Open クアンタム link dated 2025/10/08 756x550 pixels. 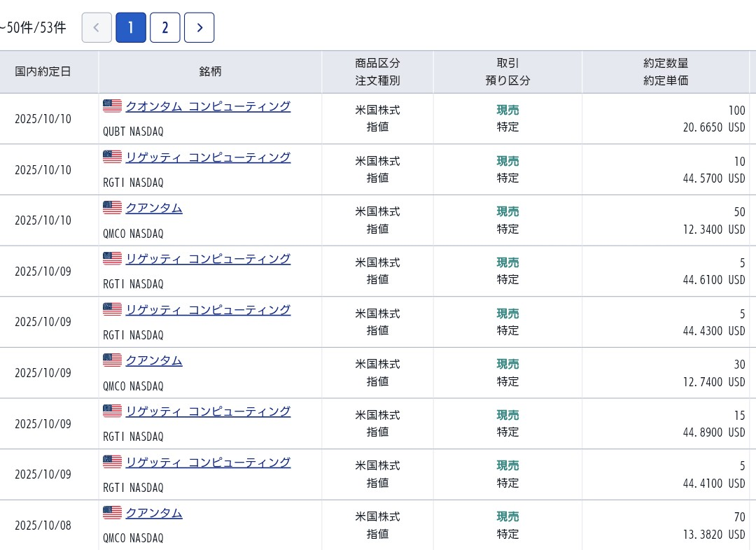point(154,513)
